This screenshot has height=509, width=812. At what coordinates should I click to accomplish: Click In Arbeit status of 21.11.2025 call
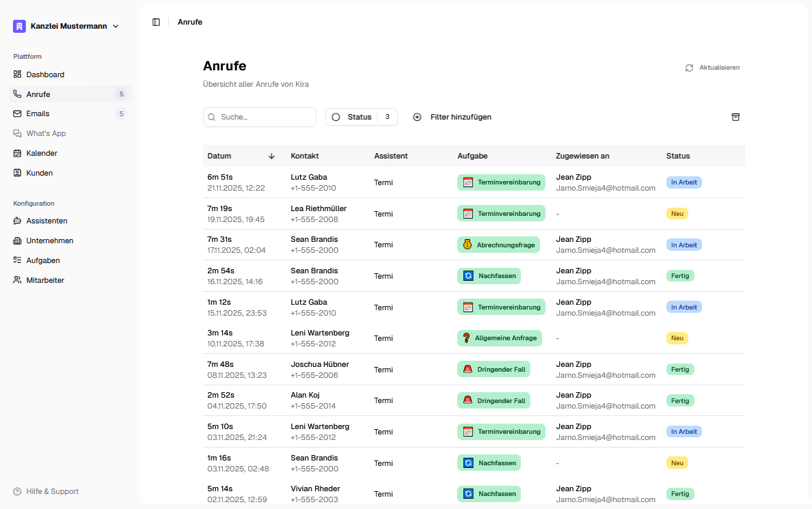click(684, 182)
